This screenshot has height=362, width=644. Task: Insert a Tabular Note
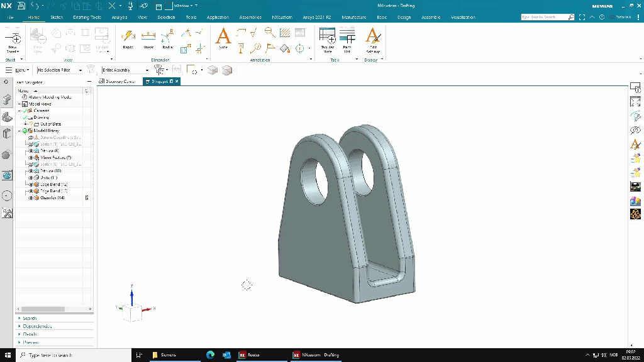pos(327,40)
